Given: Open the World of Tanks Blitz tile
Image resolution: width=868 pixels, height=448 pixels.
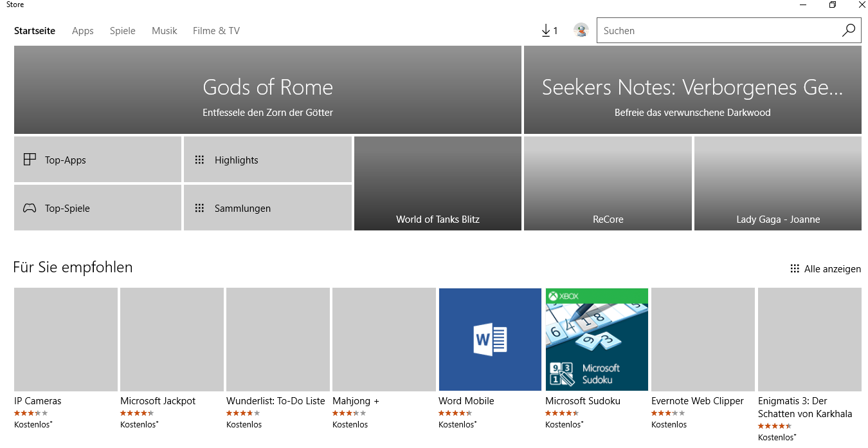Looking at the screenshot, I should point(438,183).
